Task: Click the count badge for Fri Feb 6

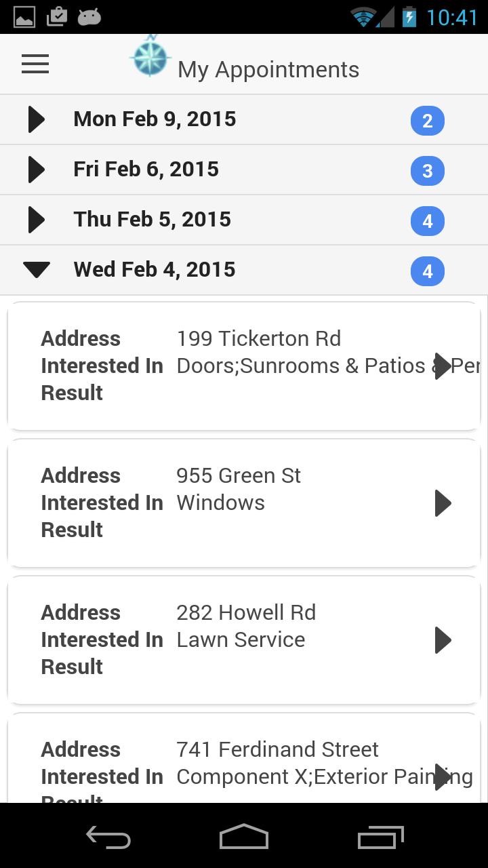Action: (427, 171)
